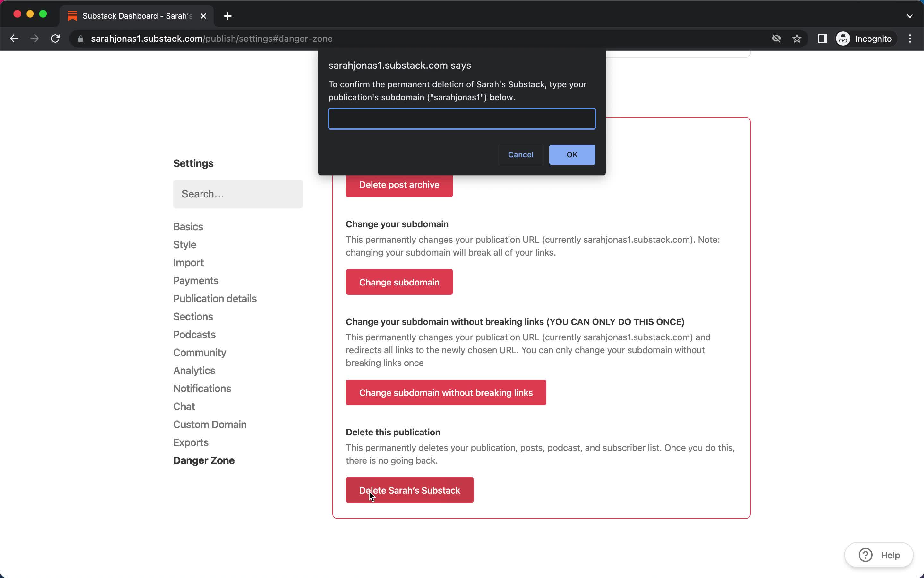Open Community settings

pos(199,353)
